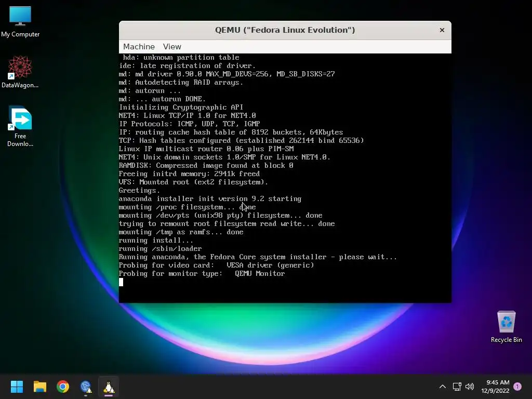This screenshot has height=399, width=532.
Task: Click 'mounting /tmp as ramfs... done' line
Action: click(181, 232)
